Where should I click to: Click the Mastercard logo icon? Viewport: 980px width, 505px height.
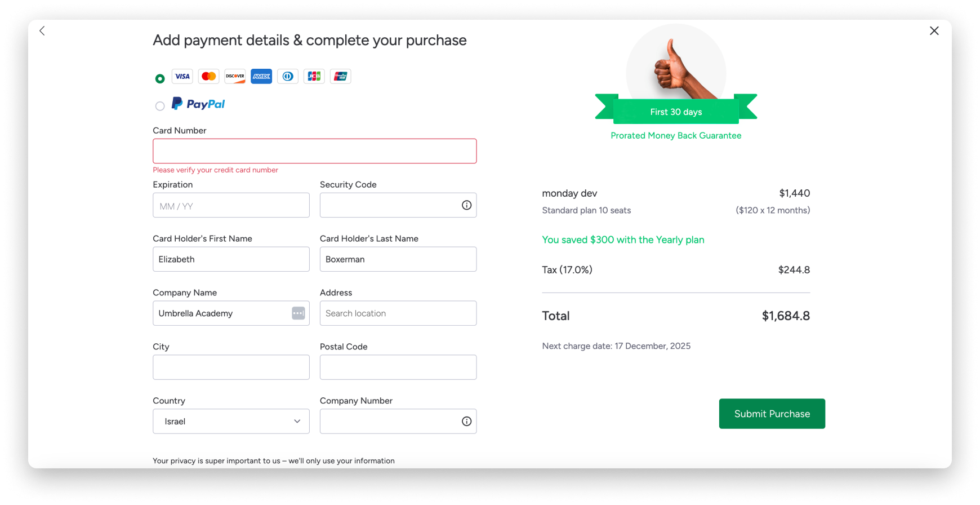tap(208, 77)
